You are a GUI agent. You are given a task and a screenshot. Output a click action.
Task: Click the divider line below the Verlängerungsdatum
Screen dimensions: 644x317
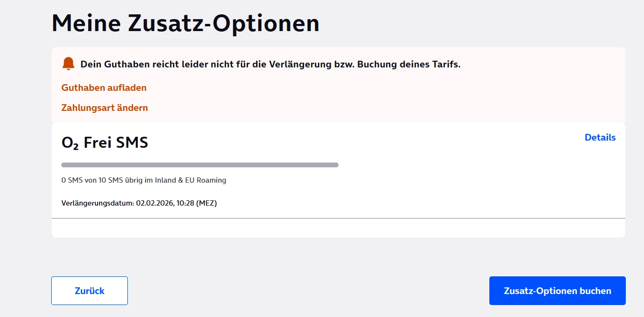[x=338, y=218]
